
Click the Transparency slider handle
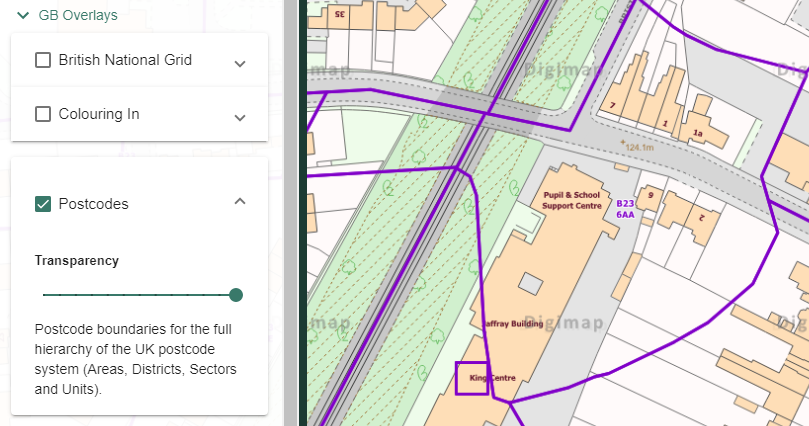click(x=236, y=295)
